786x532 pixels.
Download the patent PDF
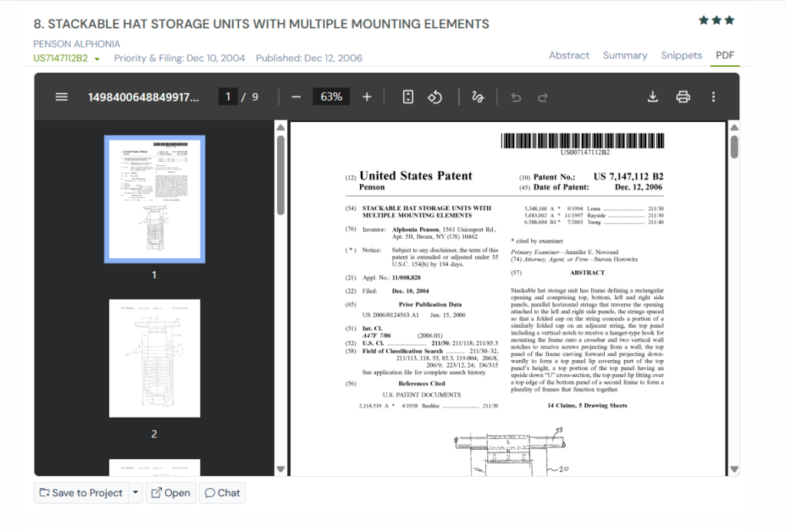click(652, 97)
